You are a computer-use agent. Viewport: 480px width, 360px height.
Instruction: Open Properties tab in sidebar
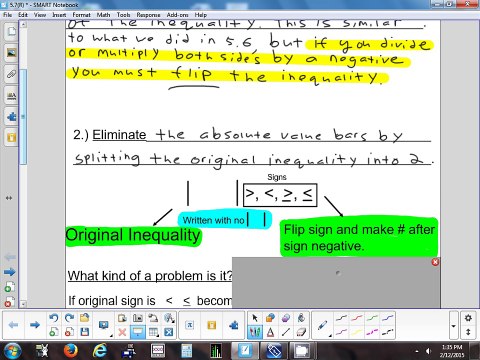tap(11, 96)
